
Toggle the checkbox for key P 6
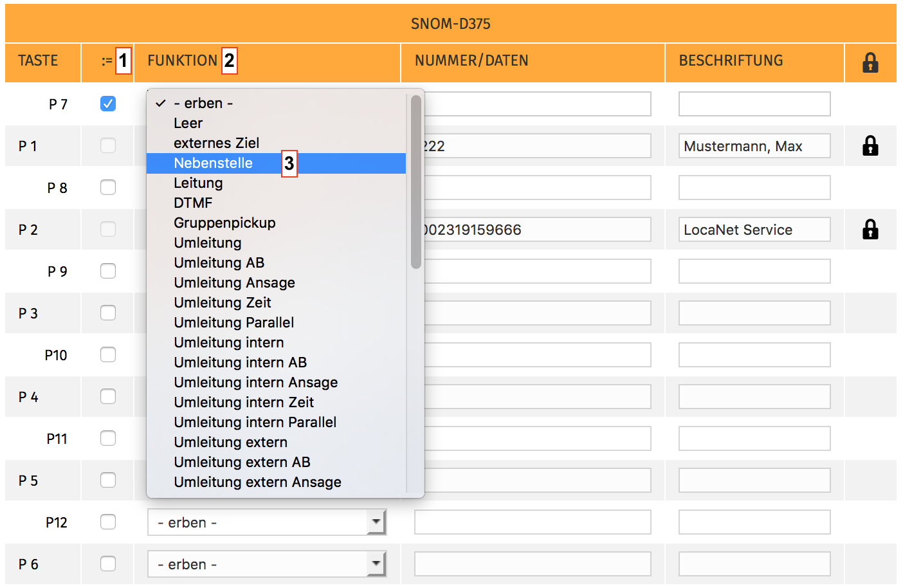click(x=108, y=564)
